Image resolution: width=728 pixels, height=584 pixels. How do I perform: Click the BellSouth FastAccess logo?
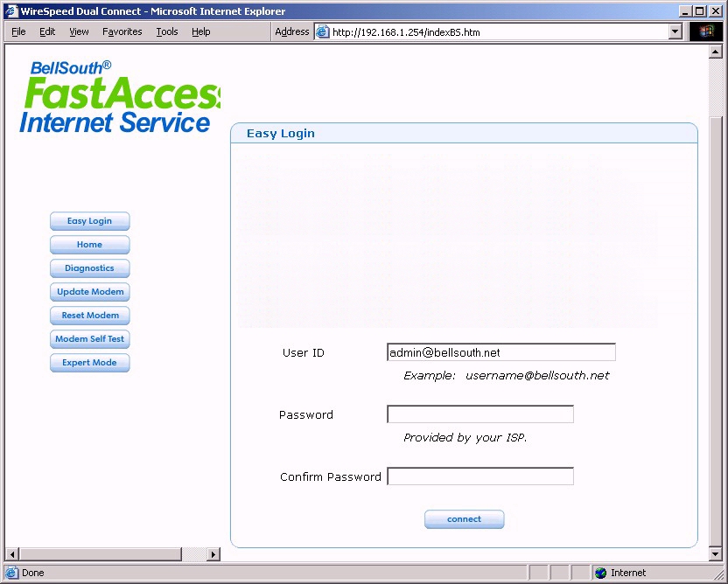point(119,97)
